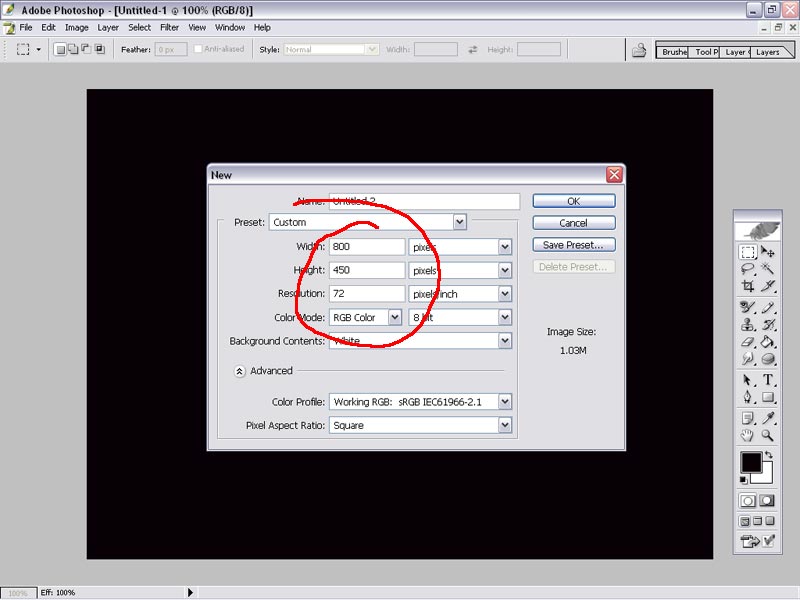Screen dimensions: 800x600
Task: Select the Crop tool
Action: click(x=747, y=287)
